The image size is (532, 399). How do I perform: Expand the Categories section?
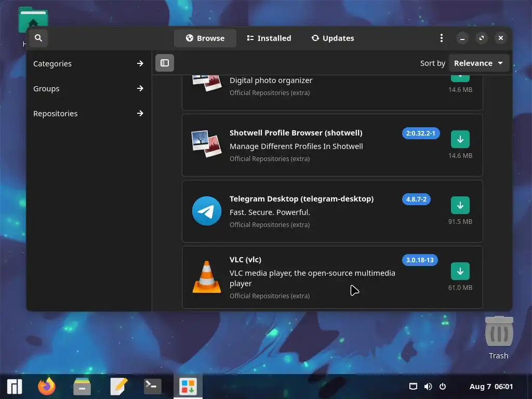pos(88,63)
